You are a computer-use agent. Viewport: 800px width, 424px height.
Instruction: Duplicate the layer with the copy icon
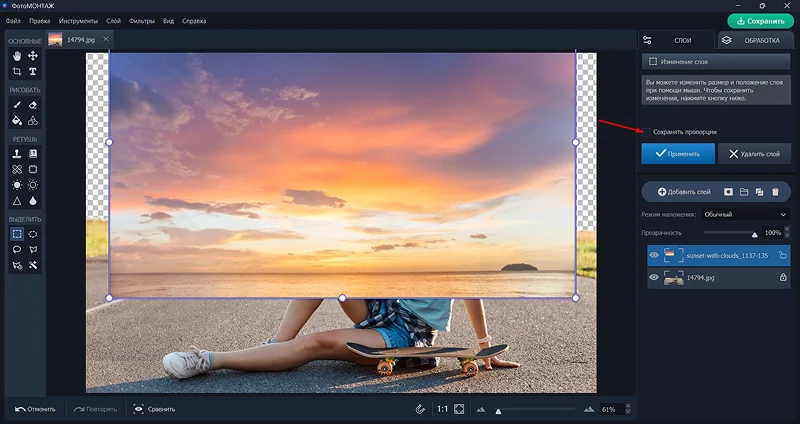pyautogui.click(x=760, y=192)
